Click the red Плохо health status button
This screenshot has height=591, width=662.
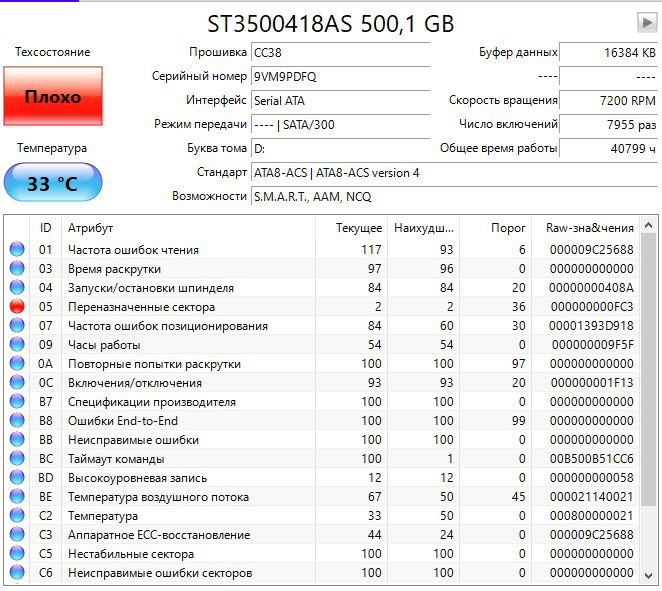[53, 96]
